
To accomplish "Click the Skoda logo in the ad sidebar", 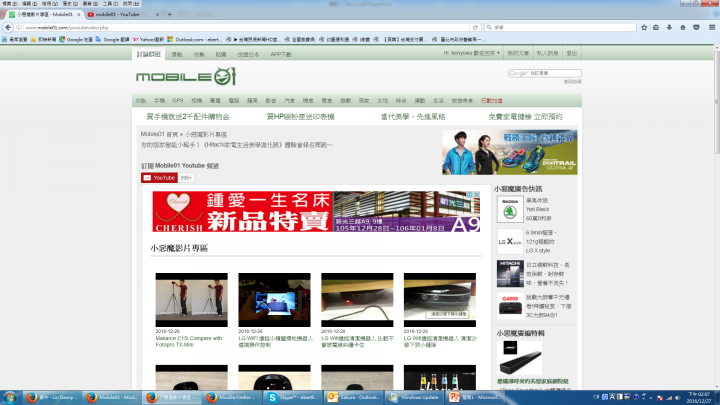I will [x=510, y=209].
